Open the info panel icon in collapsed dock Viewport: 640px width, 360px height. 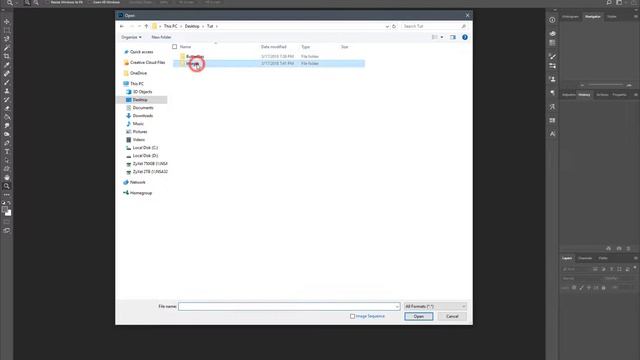pos(552,20)
